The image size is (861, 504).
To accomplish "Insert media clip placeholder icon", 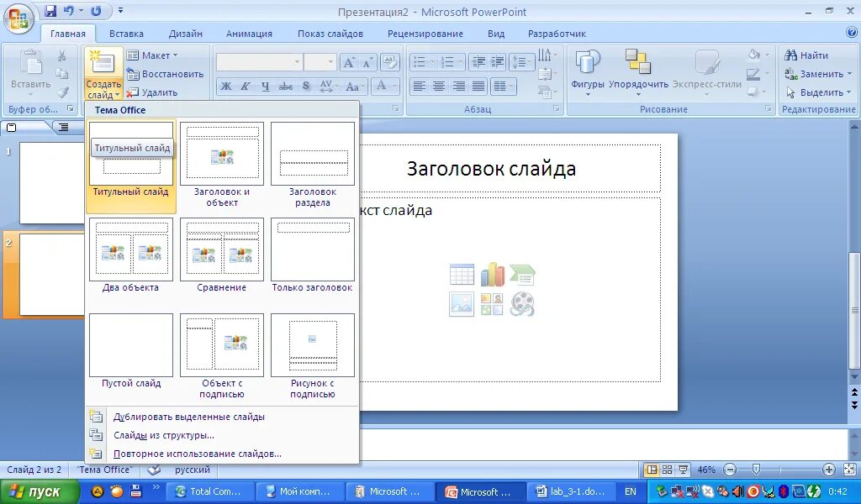I will click(x=522, y=304).
